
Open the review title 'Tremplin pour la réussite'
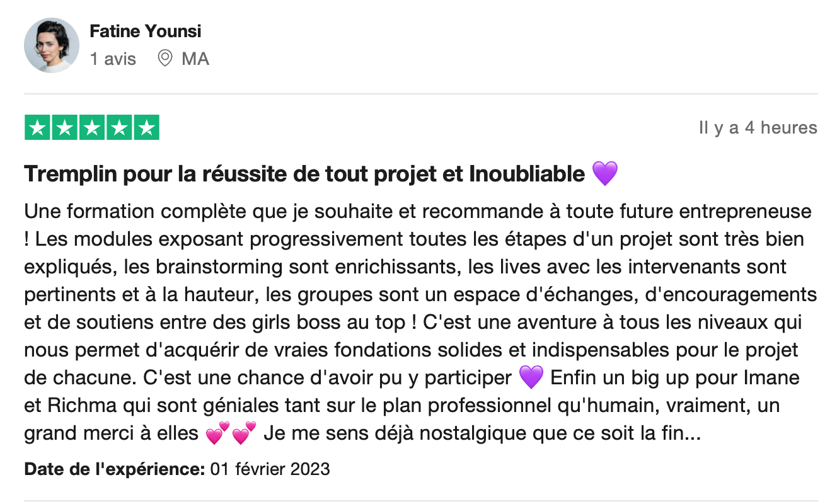[x=305, y=173]
